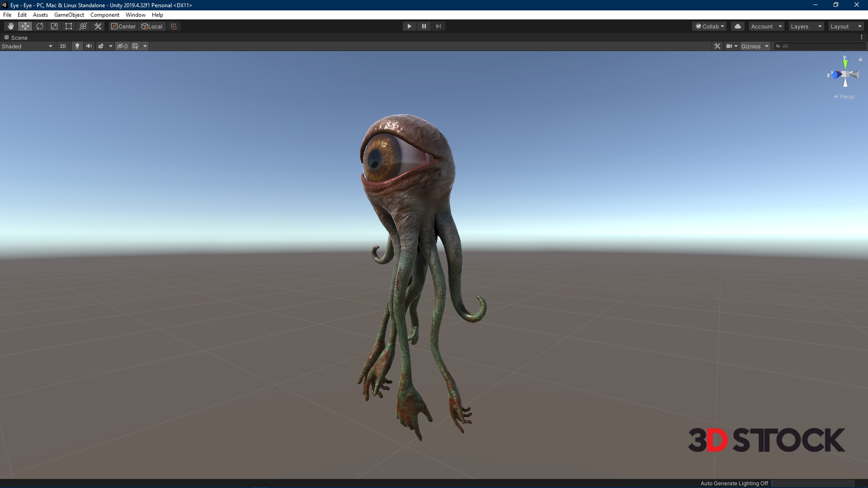This screenshot has height=488, width=868.
Task: Toggle 2D scene view mode
Action: click(x=63, y=46)
